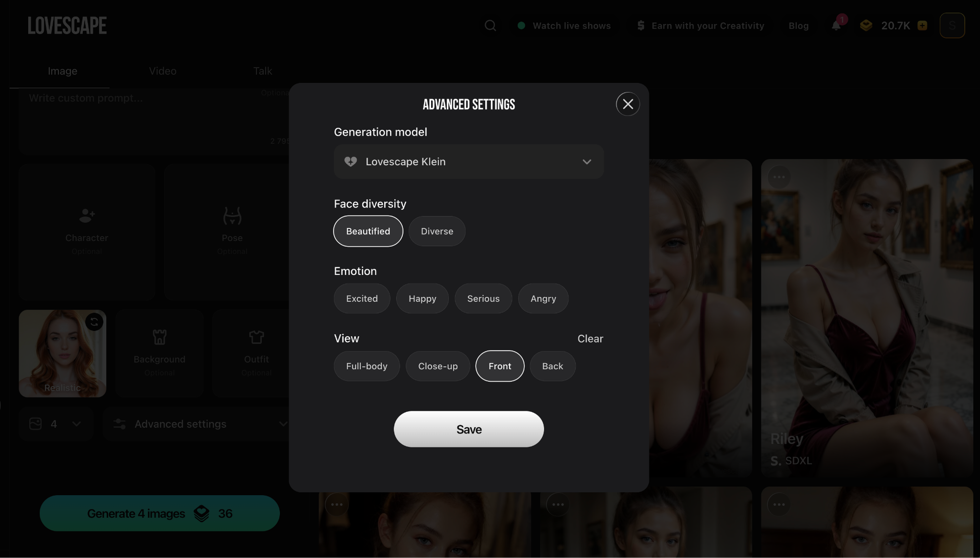Viewport: 980px width, 558px height.
Task: Click Watch live shows
Action: [564, 25]
